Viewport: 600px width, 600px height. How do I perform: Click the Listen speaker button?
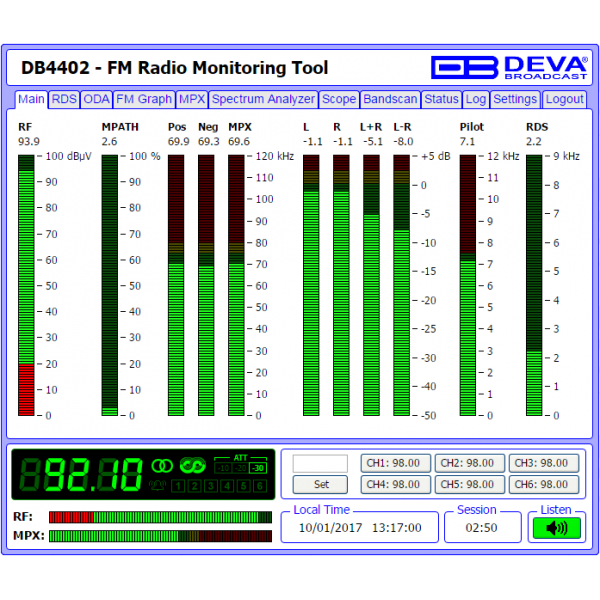point(557,528)
